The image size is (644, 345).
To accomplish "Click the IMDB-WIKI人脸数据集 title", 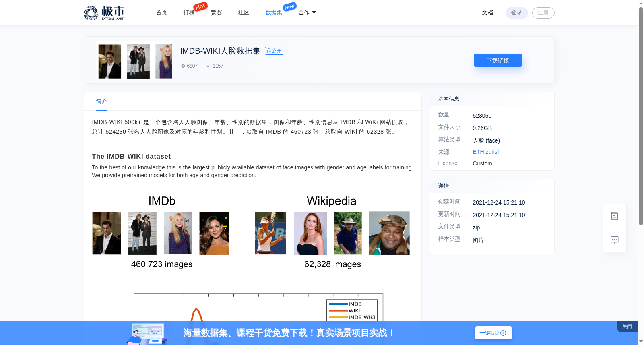I will click(220, 51).
